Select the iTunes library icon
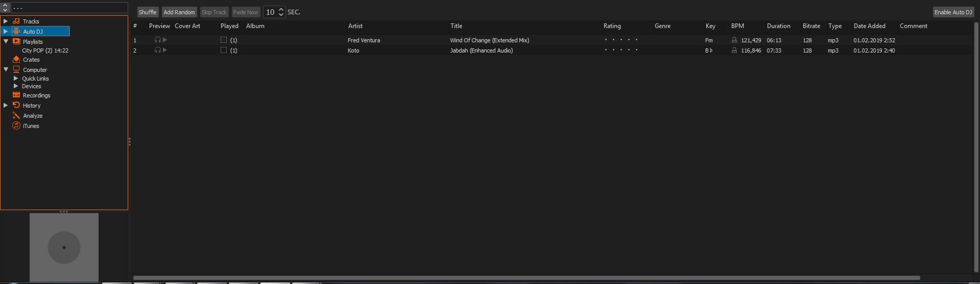The image size is (980, 284). [x=16, y=126]
